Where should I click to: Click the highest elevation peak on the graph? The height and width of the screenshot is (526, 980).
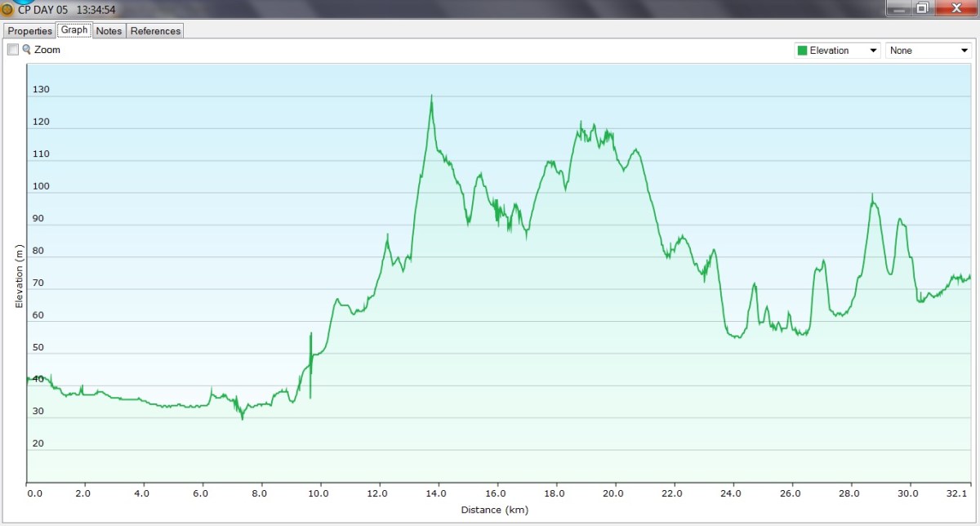coord(431,96)
